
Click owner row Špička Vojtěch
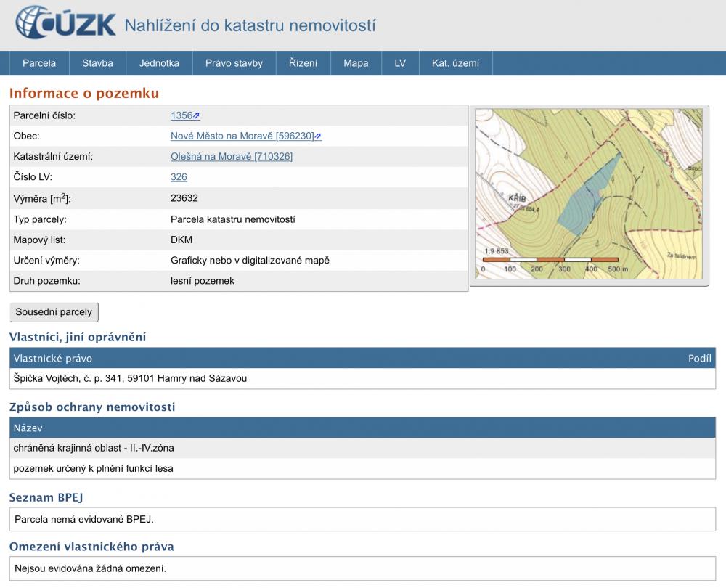pos(131,378)
